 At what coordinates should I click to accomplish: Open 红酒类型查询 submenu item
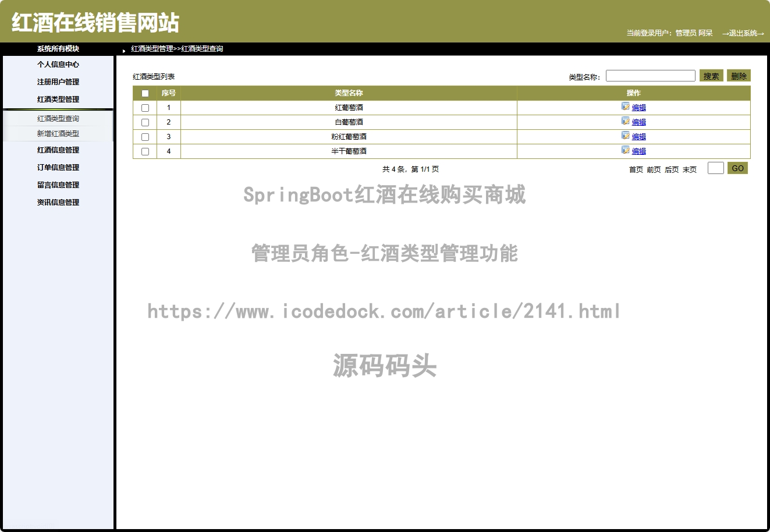click(x=58, y=119)
